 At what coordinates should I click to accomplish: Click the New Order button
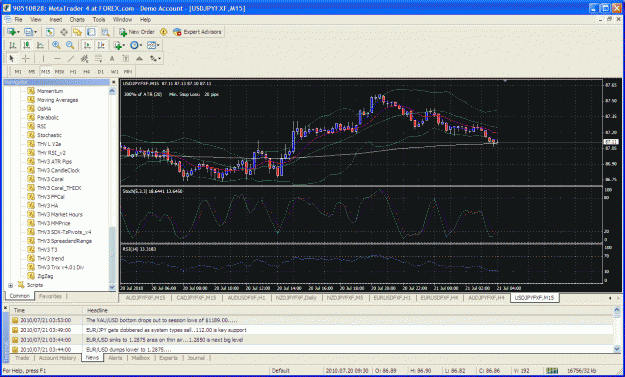click(x=137, y=32)
